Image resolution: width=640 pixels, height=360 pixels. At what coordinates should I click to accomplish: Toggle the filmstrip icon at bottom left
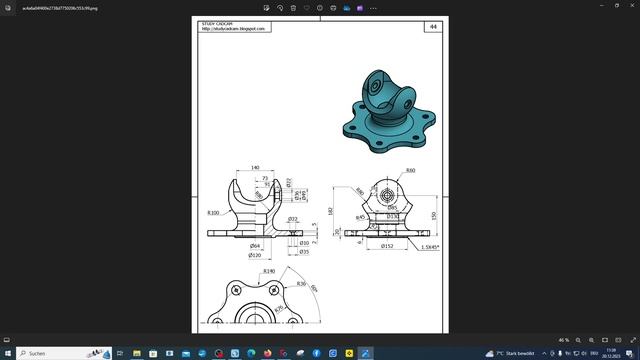7,340
